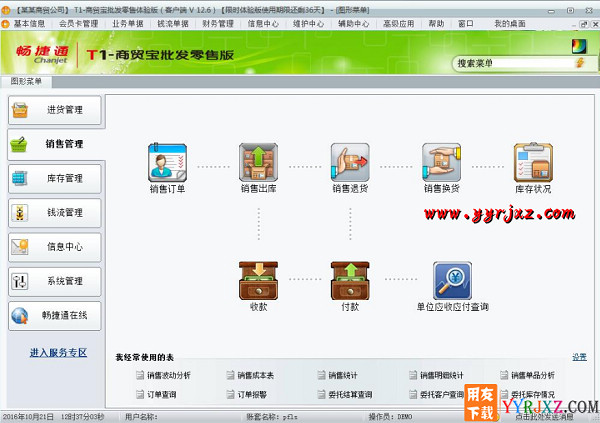Select 销售管理 in the sidebar
Screen dimensions: 600x423
coord(55,144)
